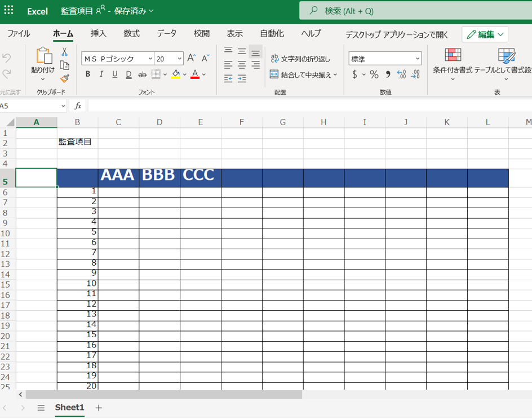The width and height of the screenshot is (532, 419).
Task: Switch to the 数式 tab
Action: [131, 34]
